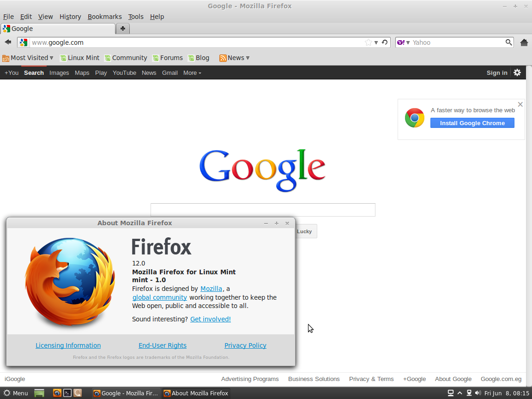Viewport: 532px width, 399px height.
Task: Expand the Most Visited bookmarks folder
Action: click(28, 58)
